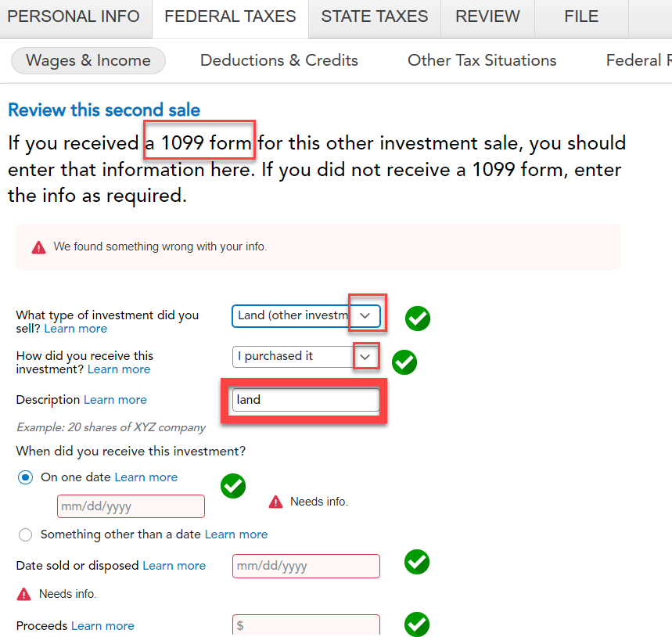Switch to the FEDERAL TAXES tab

click(230, 16)
